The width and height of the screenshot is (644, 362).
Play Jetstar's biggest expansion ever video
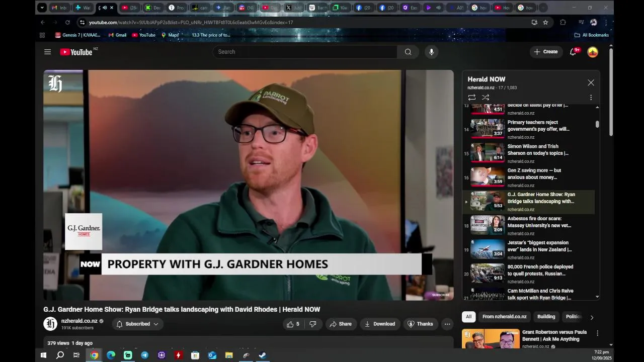pos(528,250)
